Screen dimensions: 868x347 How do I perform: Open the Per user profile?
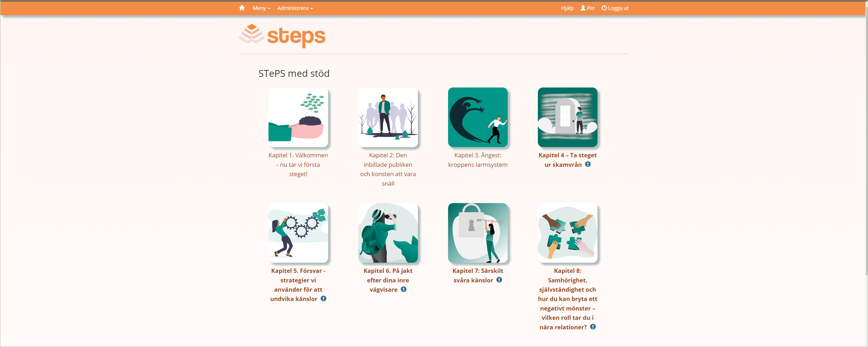[587, 8]
